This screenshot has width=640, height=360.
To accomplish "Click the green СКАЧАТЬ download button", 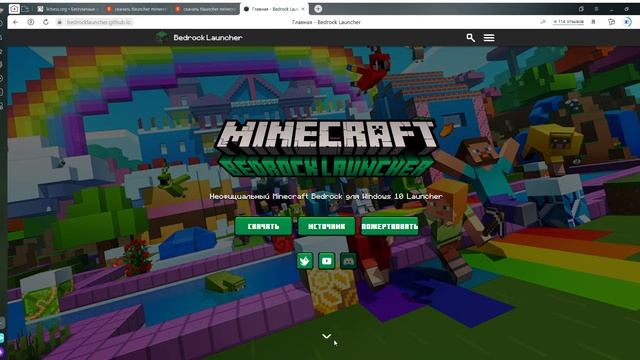I will coord(263,226).
